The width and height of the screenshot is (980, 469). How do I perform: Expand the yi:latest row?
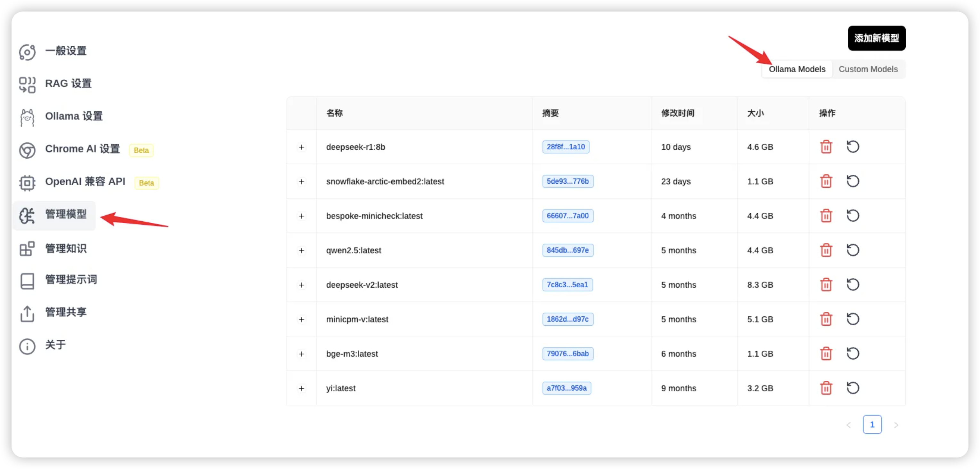[x=301, y=388]
